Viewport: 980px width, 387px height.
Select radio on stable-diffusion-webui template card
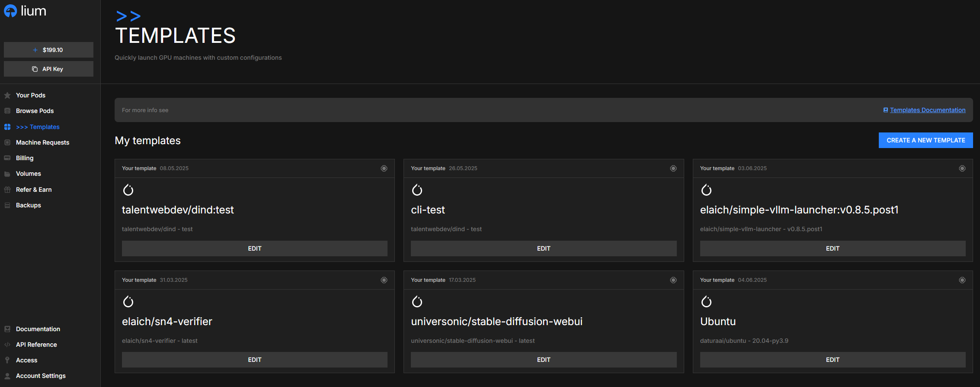point(673,280)
